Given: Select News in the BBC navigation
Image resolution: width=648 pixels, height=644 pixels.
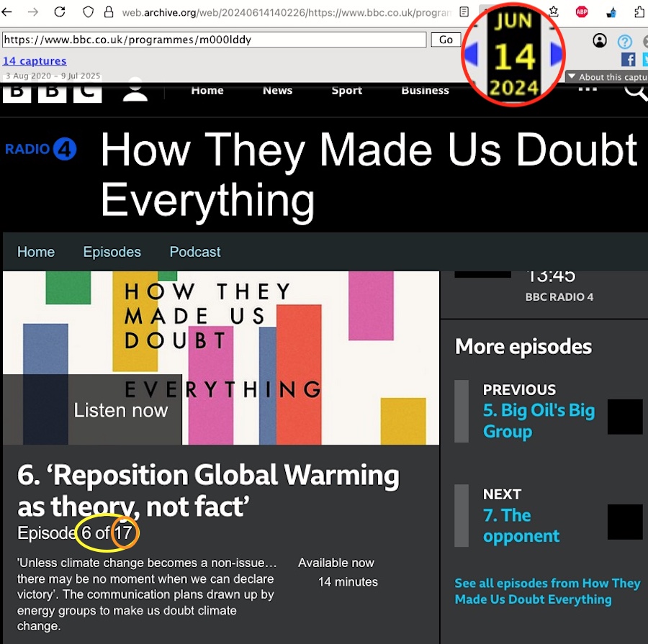Looking at the screenshot, I should coord(277,91).
